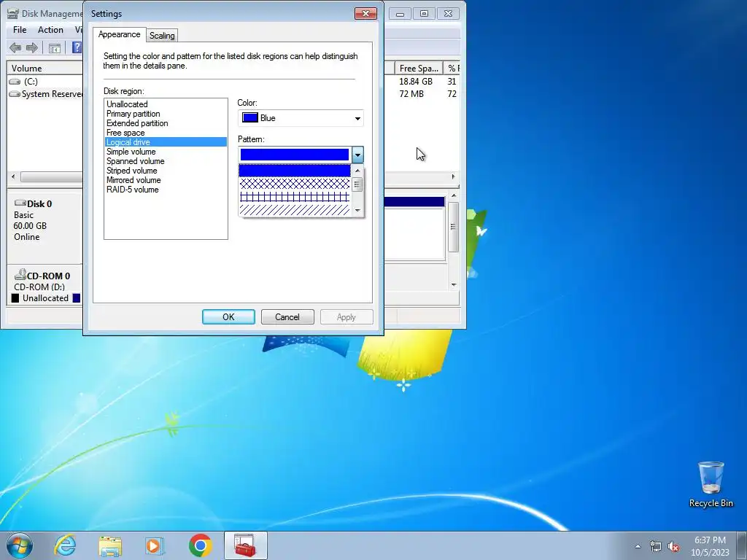Confirm settings with OK button
This screenshot has height=560, width=747.
point(228,316)
